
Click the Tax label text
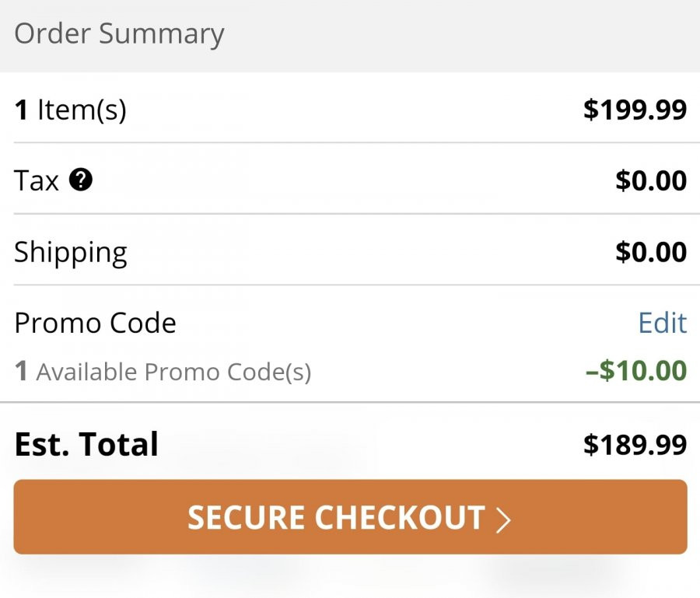coord(36,180)
